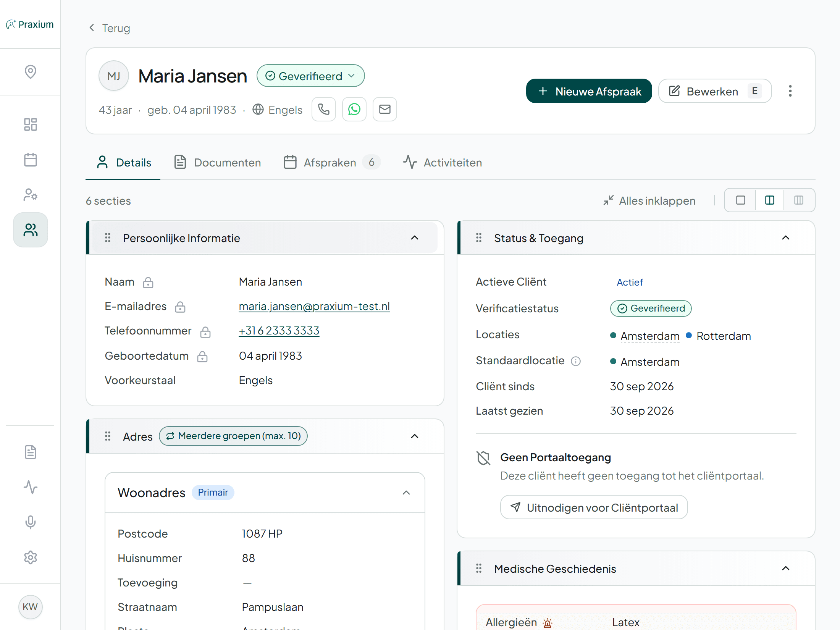This screenshot has height=630, width=840.
Task: Click Alles inklappen
Action: [x=649, y=200]
